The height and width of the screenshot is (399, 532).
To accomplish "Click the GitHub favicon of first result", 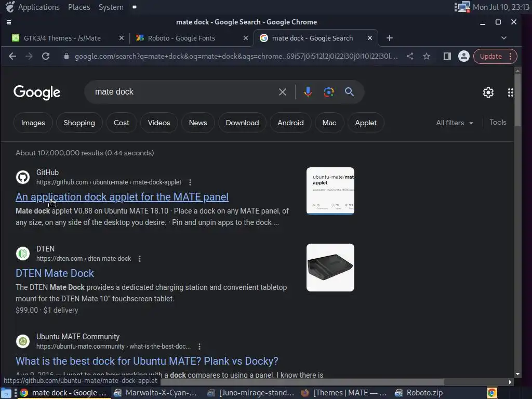I will pyautogui.click(x=23, y=177).
